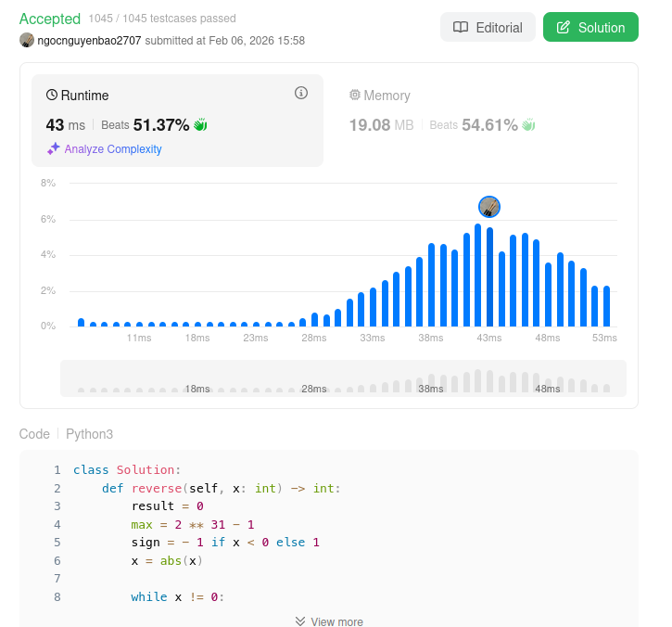This screenshot has width=672, height=627.
Task: Click the tallest bar in the runtime histogram
Action: coord(478,275)
